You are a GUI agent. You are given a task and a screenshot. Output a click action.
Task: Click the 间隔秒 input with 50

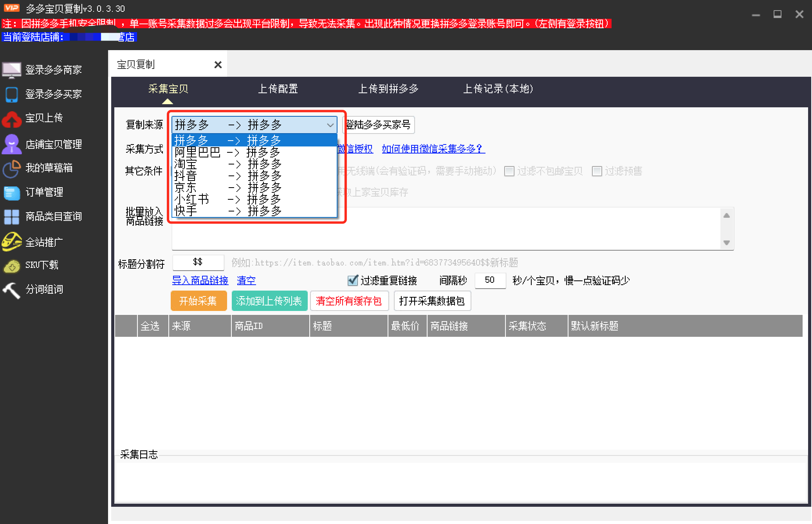pyautogui.click(x=490, y=280)
